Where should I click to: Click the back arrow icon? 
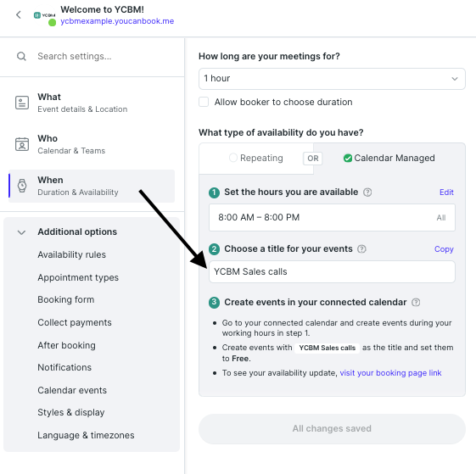point(19,14)
